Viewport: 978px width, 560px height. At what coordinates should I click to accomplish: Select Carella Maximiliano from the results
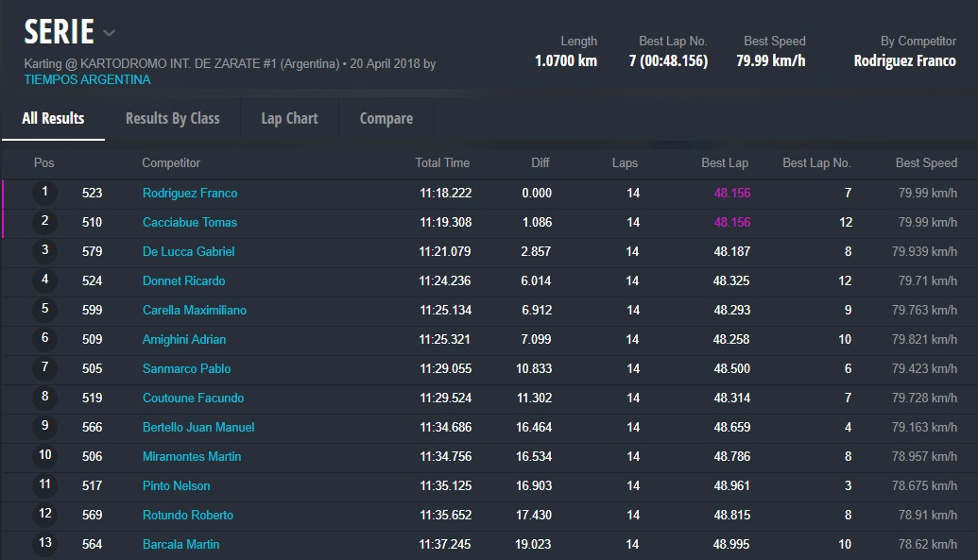[194, 310]
